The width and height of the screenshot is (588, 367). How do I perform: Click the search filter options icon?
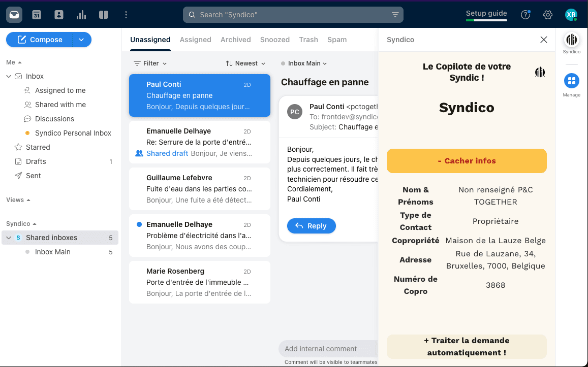pyautogui.click(x=395, y=15)
